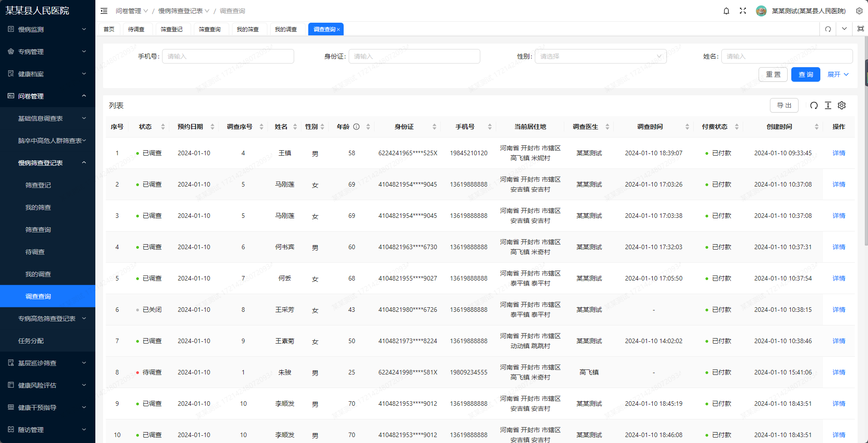Click the 重置 reset button

click(x=773, y=74)
